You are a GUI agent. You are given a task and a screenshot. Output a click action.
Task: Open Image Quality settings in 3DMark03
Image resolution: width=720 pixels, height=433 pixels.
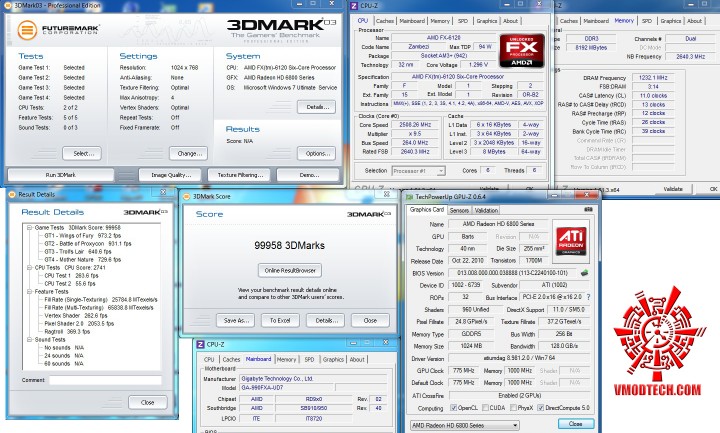click(171, 175)
